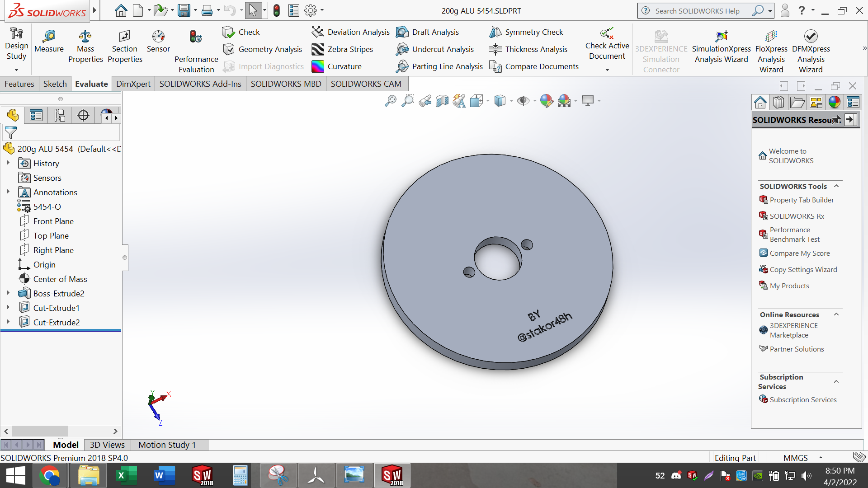This screenshot has width=868, height=488.
Task: Open Hide/Show Items eye icon
Action: click(x=523, y=101)
